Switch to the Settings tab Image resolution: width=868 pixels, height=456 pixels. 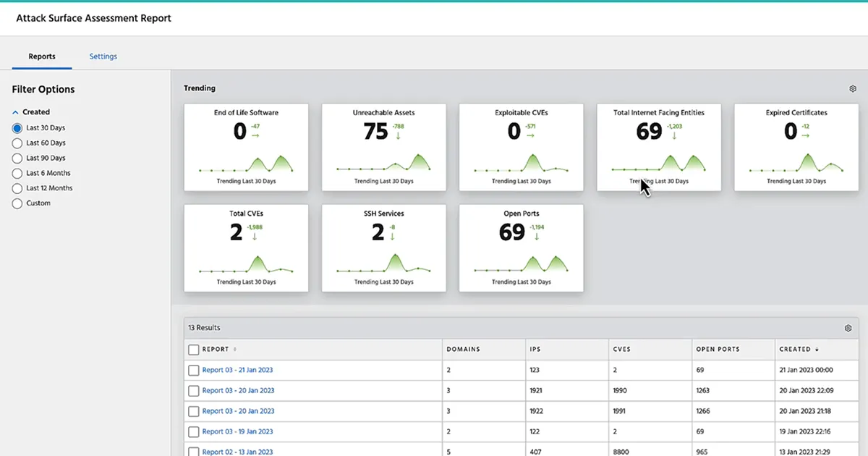click(x=103, y=56)
